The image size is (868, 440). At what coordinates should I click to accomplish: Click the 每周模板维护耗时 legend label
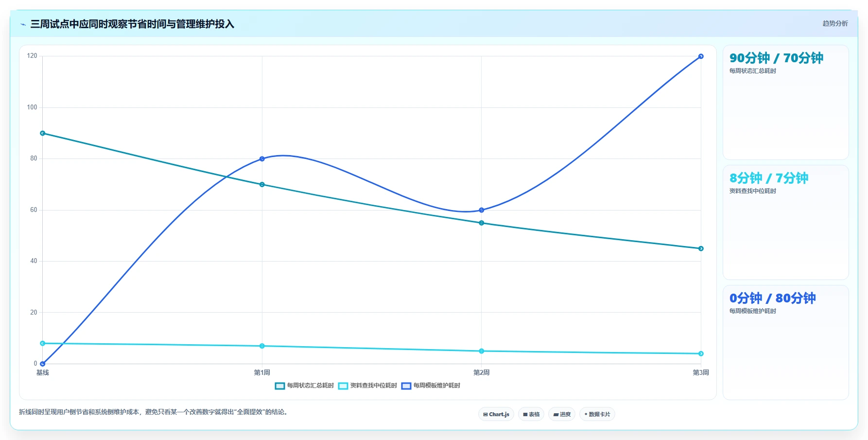[436, 386]
